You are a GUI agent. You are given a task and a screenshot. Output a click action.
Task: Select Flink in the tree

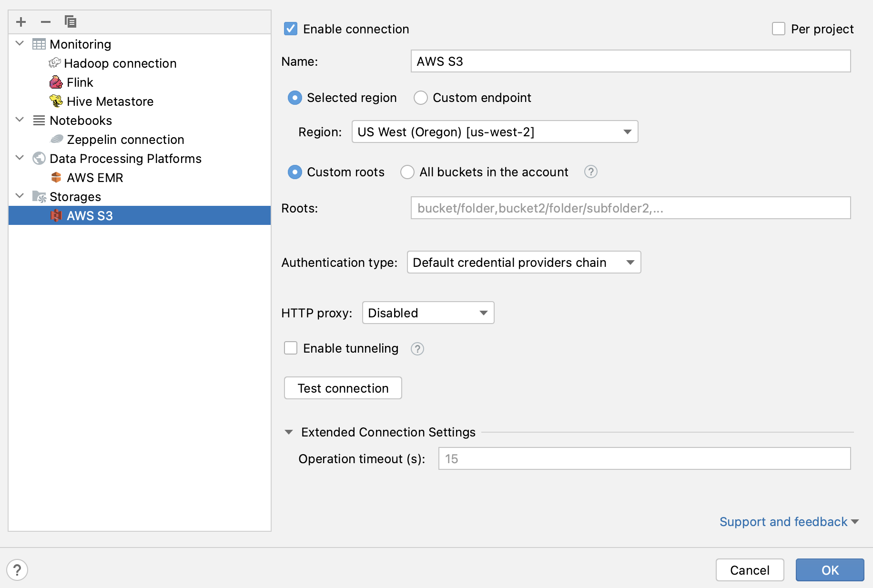(x=140, y=82)
